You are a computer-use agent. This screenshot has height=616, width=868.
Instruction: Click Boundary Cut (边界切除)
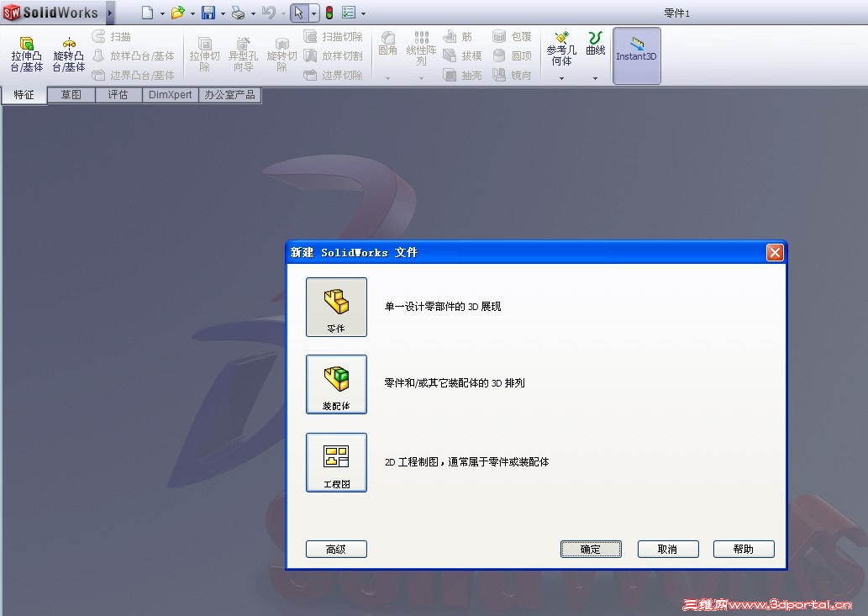tap(334, 75)
